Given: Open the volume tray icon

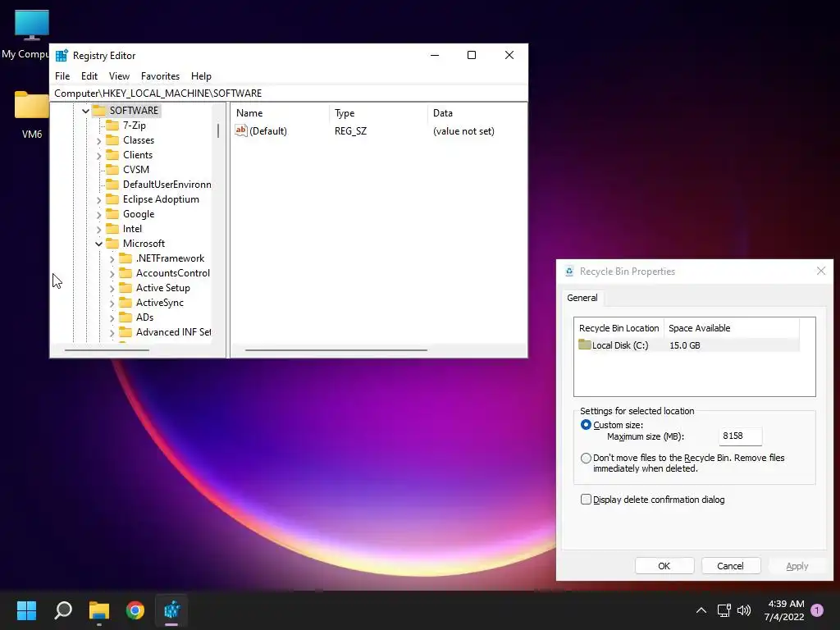Looking at the screenshot, I should click(x=743, y=610).
